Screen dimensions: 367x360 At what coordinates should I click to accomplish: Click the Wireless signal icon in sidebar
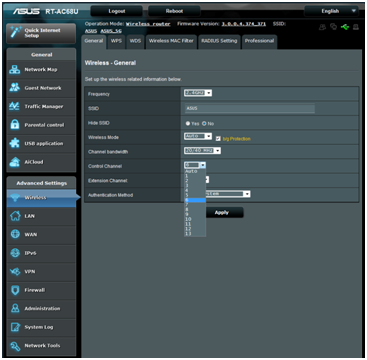pyautogui.click(x=15, y=198)
